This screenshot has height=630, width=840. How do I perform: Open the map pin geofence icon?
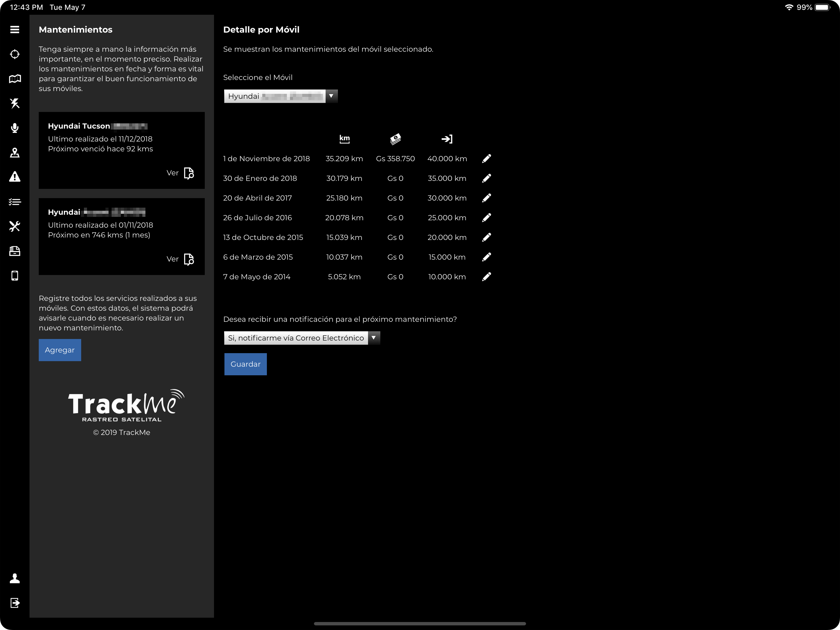(14, 153)
